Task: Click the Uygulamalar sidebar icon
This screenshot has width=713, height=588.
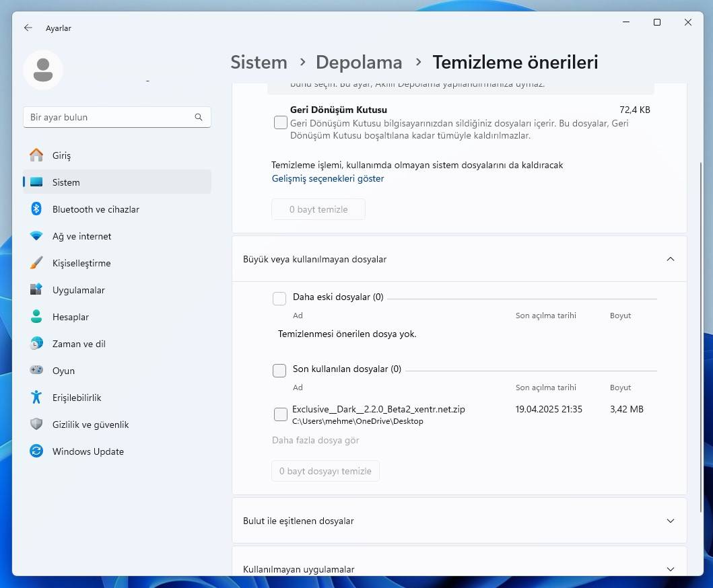Action: pos(36,290)
